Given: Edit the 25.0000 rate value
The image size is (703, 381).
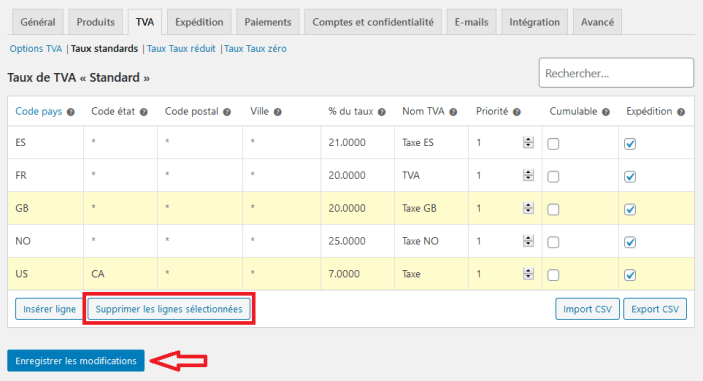Looking at the screenshot, I should tap(357, 241).
